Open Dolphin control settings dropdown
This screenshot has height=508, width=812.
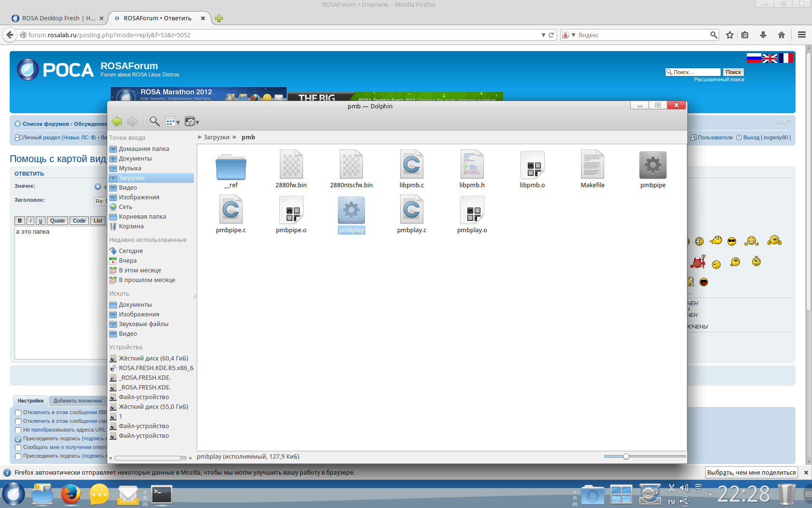pyautogui.click(x=192, y=122)
